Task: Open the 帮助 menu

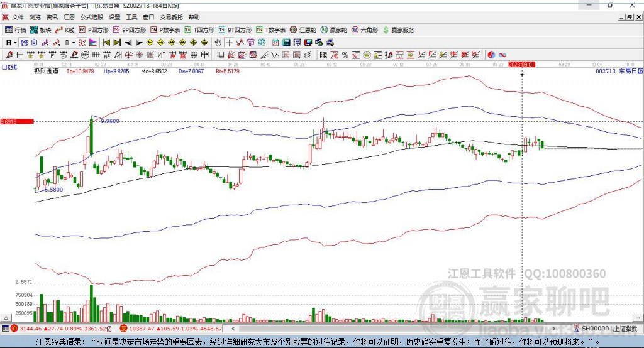Action: [194, 17]
